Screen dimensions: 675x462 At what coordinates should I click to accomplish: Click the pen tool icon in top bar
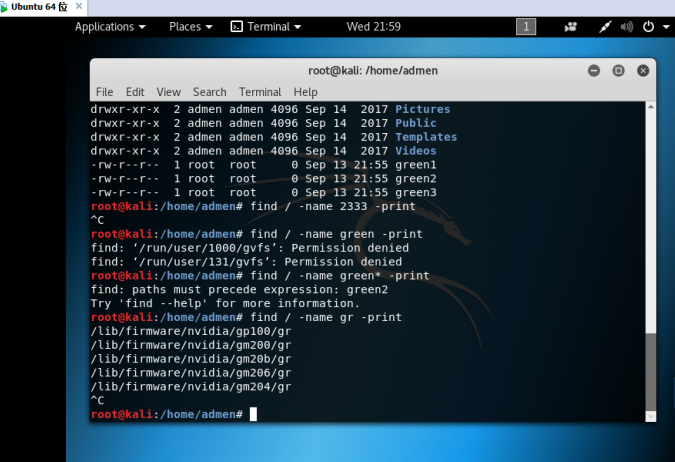[x=605, y=27]
